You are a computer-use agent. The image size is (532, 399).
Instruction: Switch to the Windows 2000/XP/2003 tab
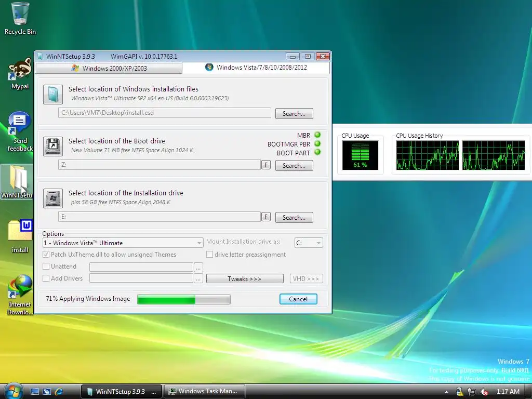(109, 68)
